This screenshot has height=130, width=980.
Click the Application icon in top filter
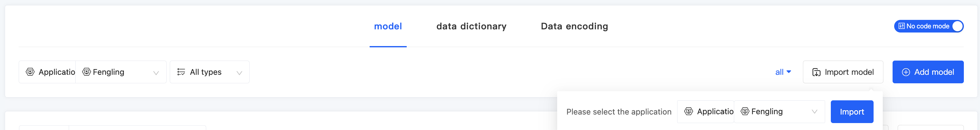pyautogui.click(x=30, y=72)
